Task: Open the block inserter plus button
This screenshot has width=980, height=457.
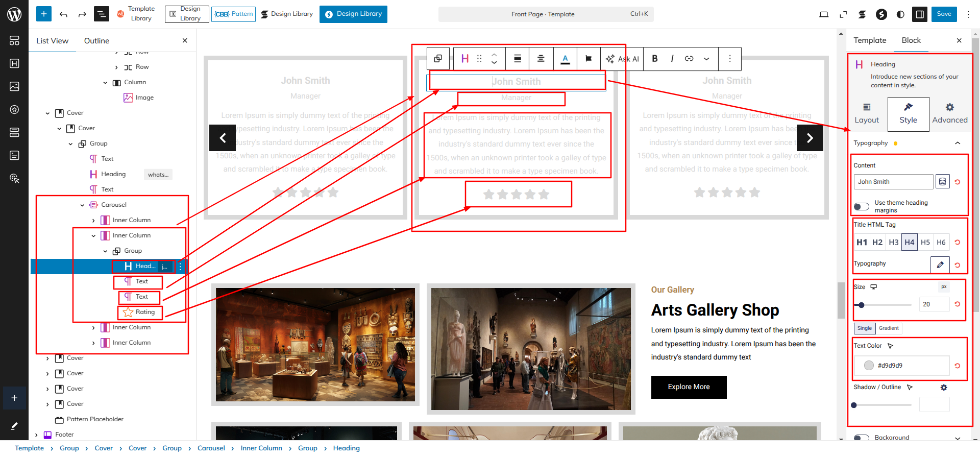Action: 44,14
